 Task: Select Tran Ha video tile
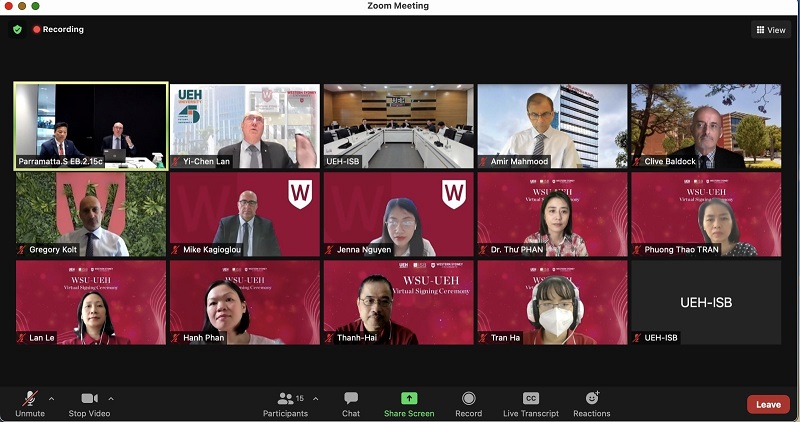(x=553, y=303)
